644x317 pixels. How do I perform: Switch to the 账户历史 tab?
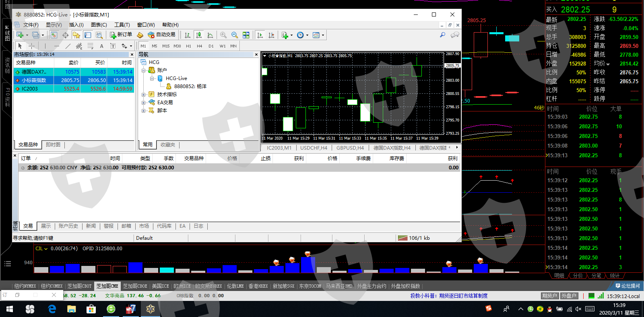tap(68, 226)
